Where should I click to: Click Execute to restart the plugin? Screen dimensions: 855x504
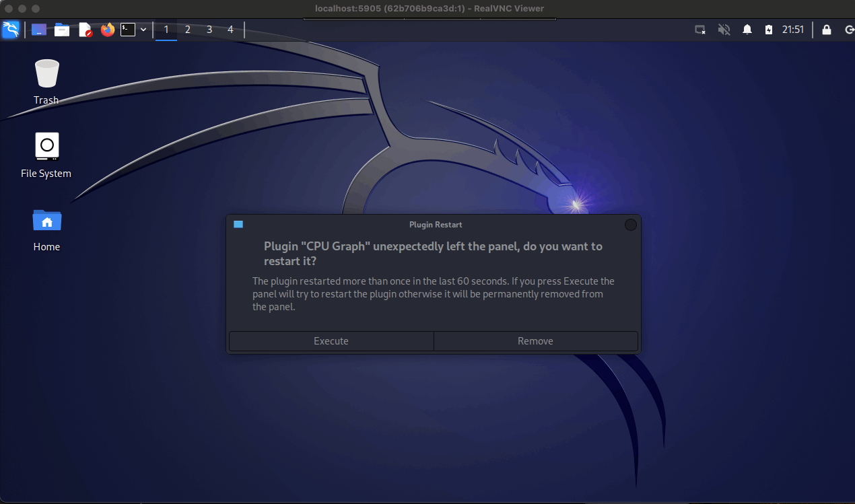(331, 341)
